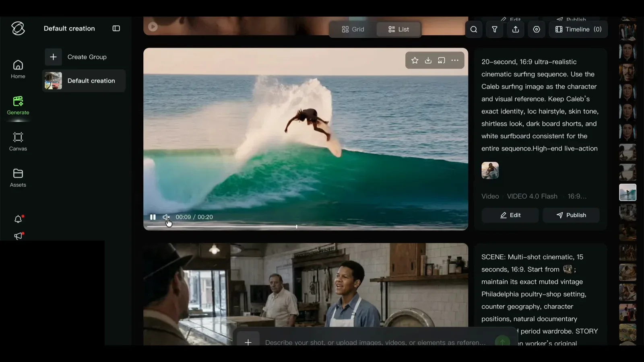Viewport: 644px width, 362px height.
Task: Open the search tool
Action: pos(474,29)
